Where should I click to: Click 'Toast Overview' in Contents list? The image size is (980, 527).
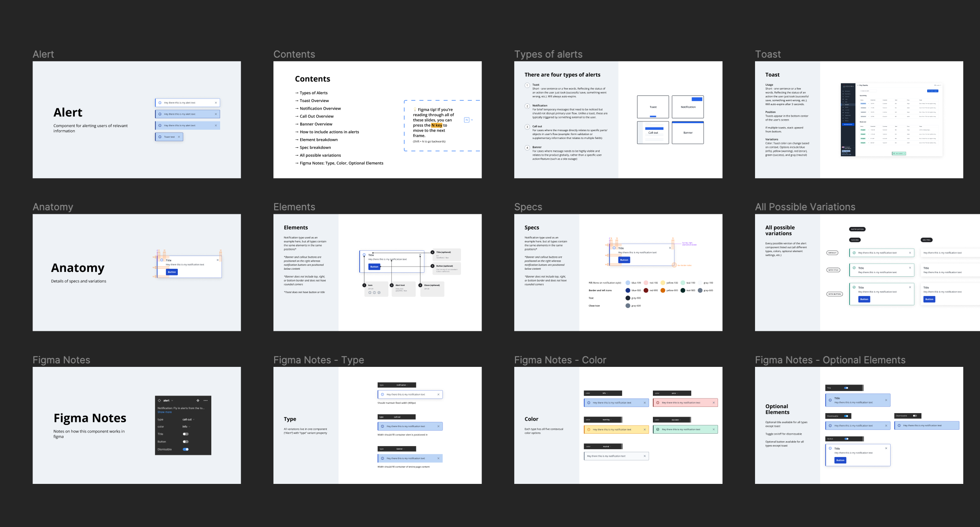coord(314,101)
